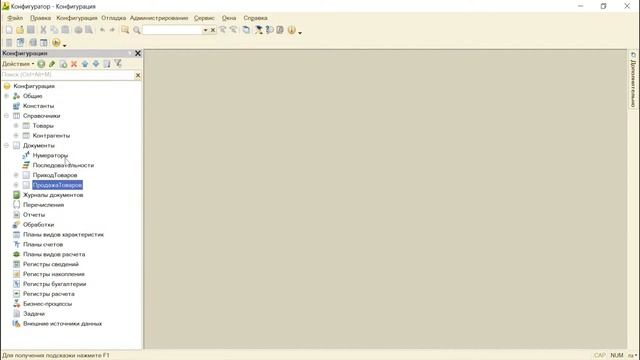Create a new document with New icon
Image resolution: width=640 pixels, height=360 pixels.
click(9, 30)
